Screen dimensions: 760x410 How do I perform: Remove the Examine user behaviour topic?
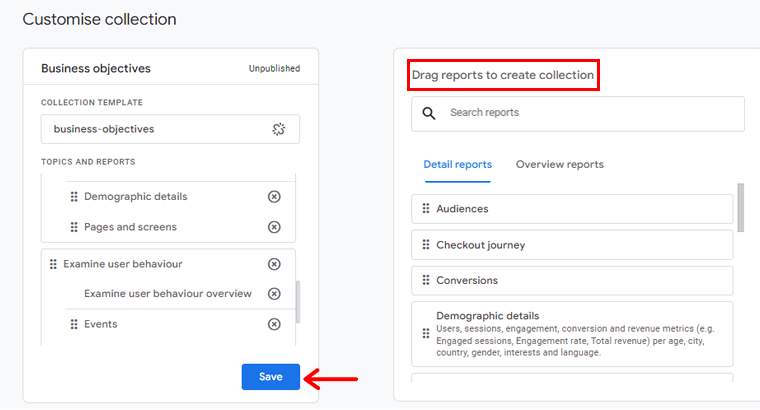click(274, 264)
